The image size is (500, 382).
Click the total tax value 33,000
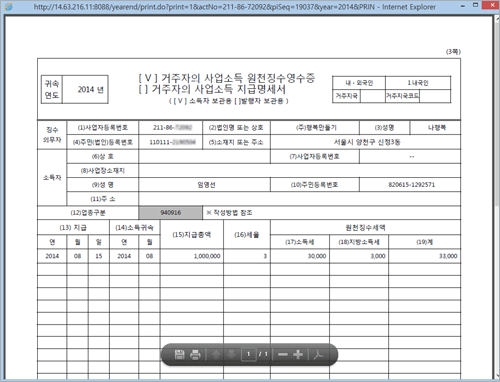[448, 256]
